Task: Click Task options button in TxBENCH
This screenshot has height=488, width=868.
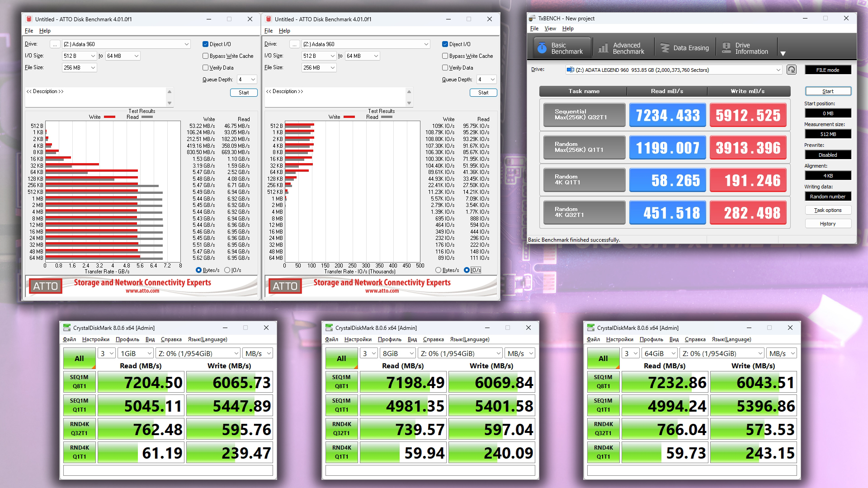Action: 827,210
